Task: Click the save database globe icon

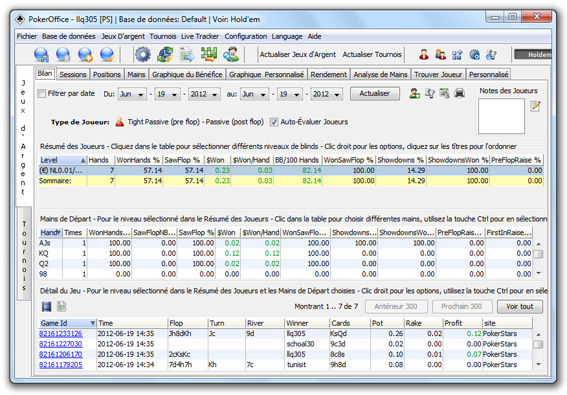Action: [x=41, y=55]
